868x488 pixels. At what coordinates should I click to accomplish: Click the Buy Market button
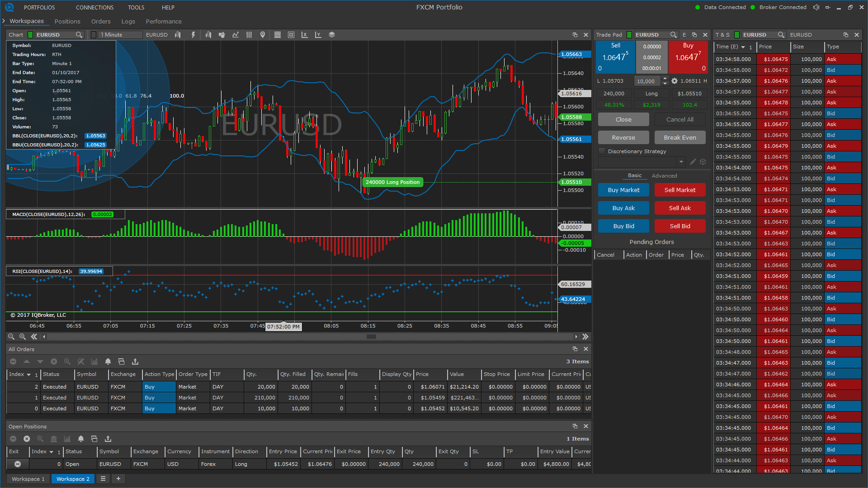pos(623,190)
